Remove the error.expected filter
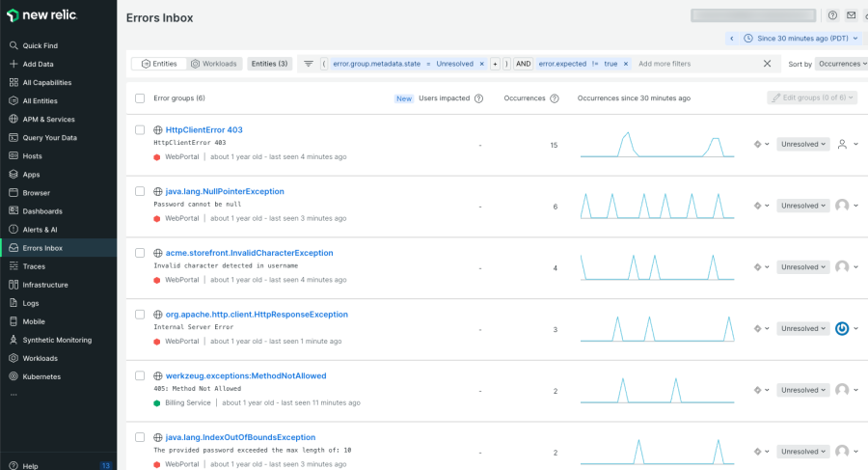This screenshot has width=868, height=470. [626, 64]
